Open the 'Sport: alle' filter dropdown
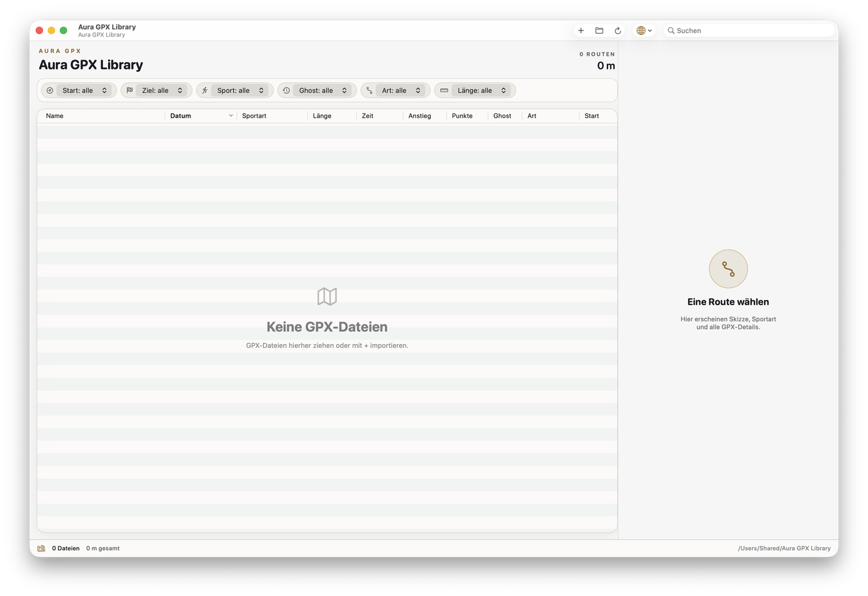Image resolution: width=868 pixels, height=596 pixels. click(241, 91)
